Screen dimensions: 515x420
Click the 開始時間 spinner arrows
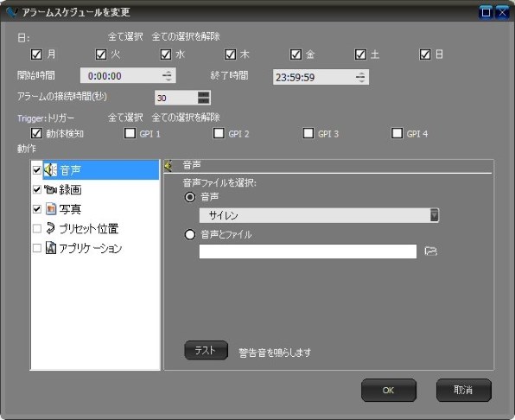click(x=167, y=76)
